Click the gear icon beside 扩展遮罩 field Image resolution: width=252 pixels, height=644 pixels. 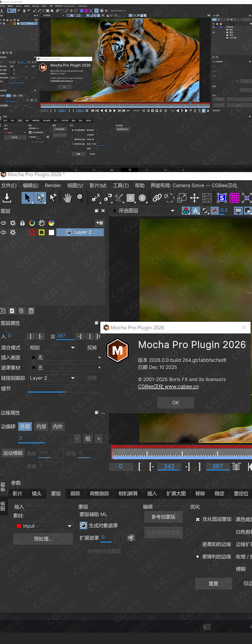[131, 538]
